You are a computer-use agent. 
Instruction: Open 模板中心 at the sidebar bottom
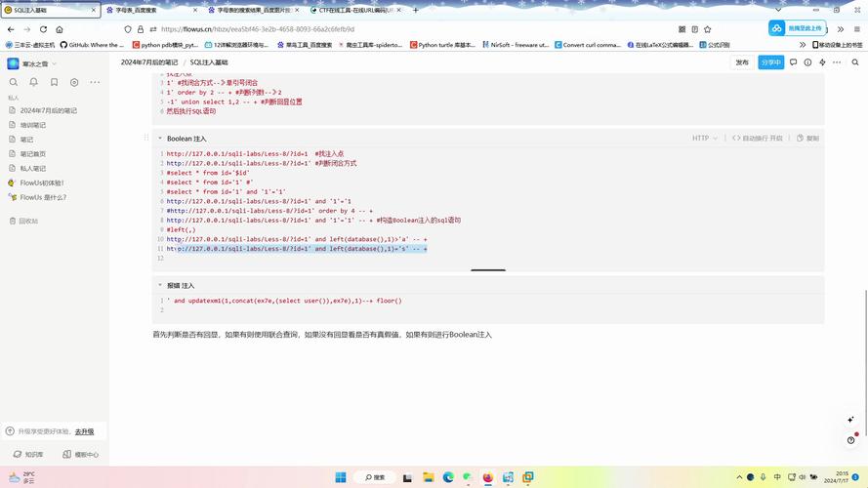(81, 454)
